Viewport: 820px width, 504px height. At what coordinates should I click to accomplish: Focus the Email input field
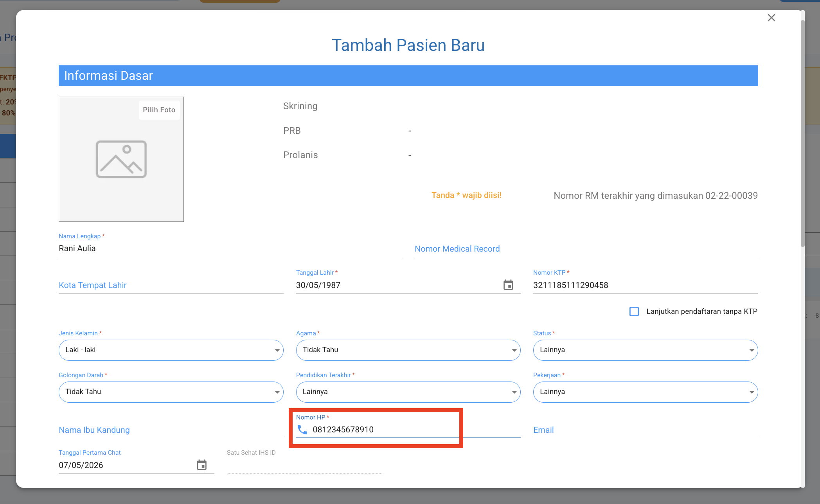point(646,430)
